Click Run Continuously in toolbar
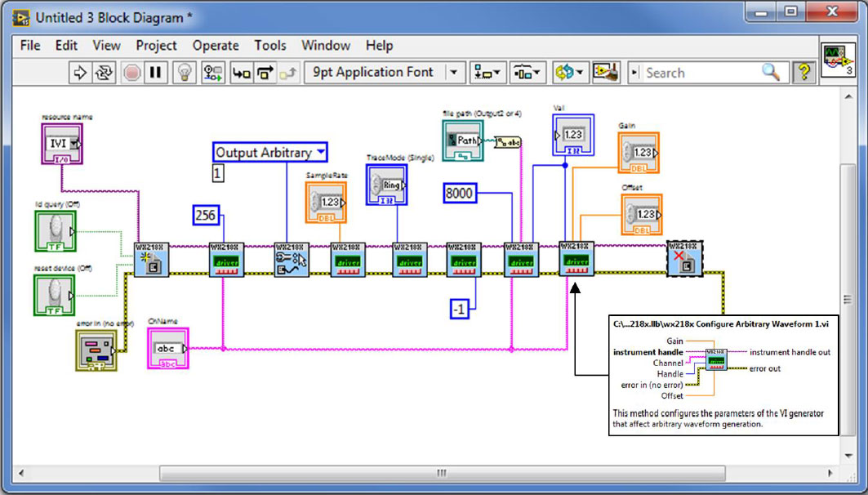 click(x=104, y=73)
